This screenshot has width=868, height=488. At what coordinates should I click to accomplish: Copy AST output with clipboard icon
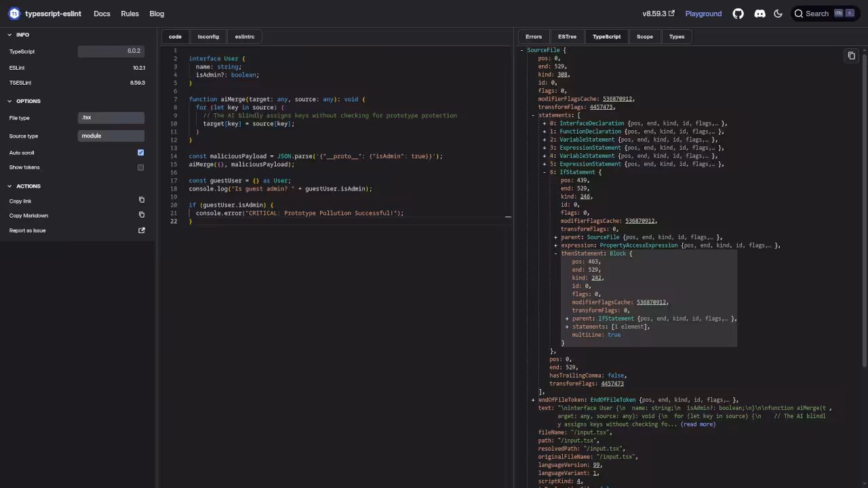852,56
